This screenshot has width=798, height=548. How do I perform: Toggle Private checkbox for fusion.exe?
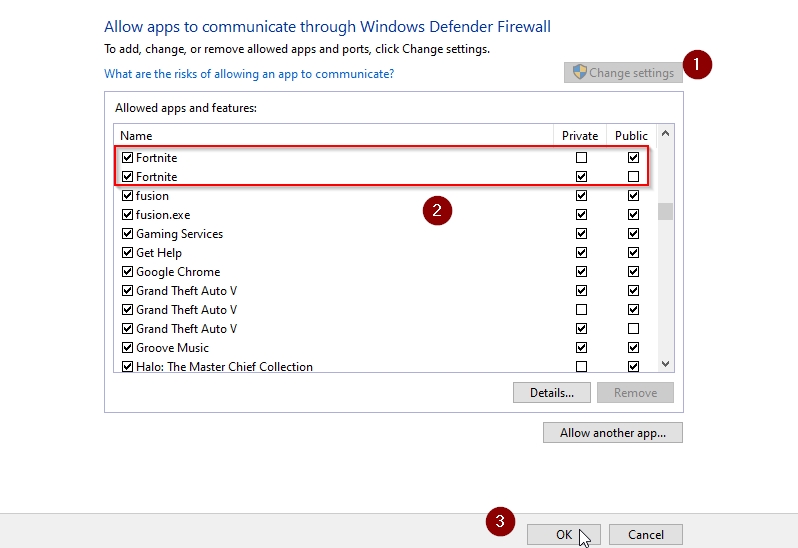[581, 215]
